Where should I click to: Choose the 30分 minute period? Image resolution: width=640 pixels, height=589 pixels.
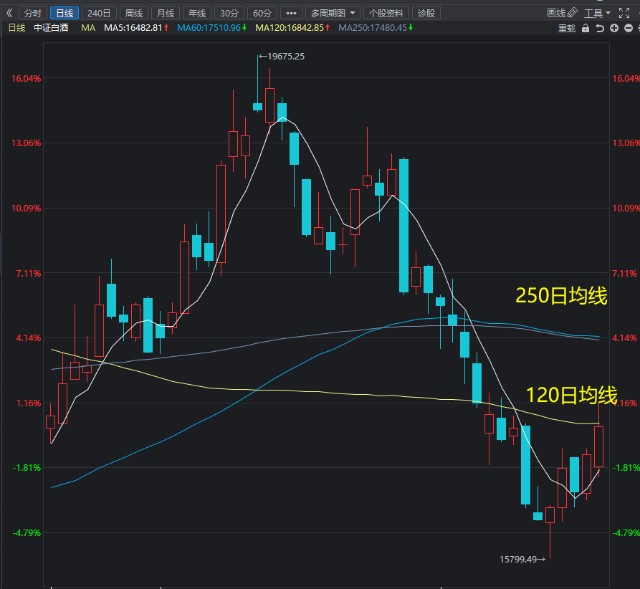pyautogui.click(x=229, y=13)
